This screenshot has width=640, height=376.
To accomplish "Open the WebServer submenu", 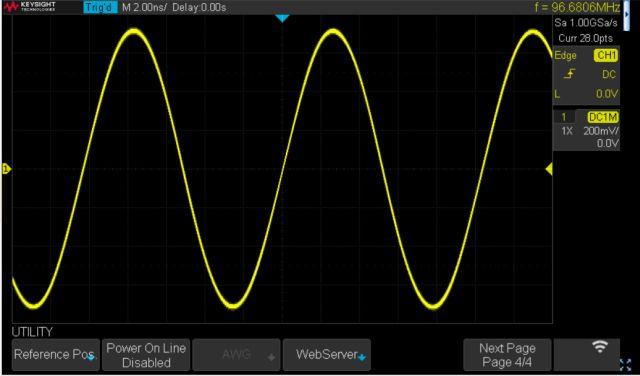I will tap(327, 354).
